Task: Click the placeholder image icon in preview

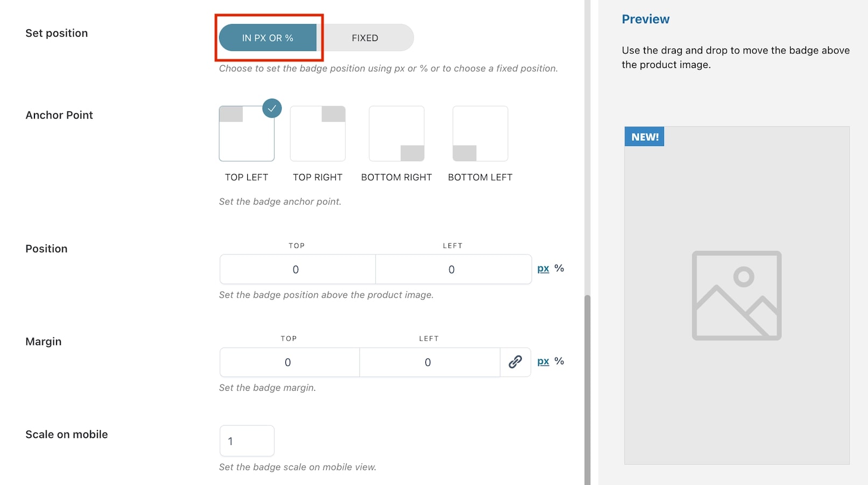Action: 737,295
